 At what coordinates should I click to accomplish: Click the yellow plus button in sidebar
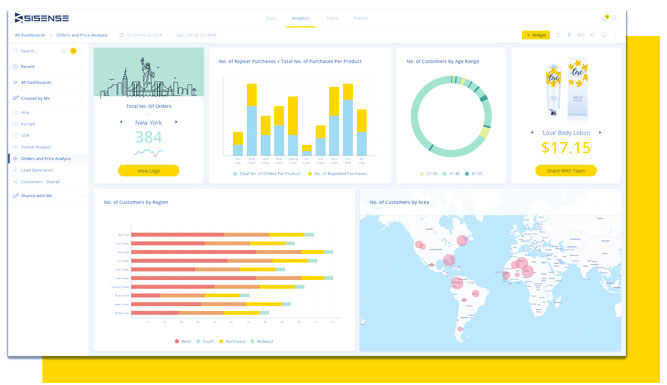pyautogui.click(x=73, y=51)
